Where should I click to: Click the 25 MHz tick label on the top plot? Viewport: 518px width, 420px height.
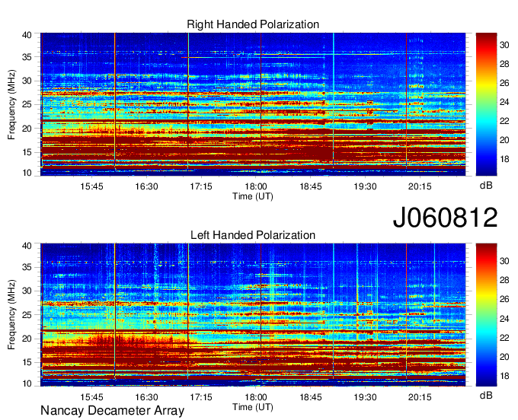tap(27, 104)
